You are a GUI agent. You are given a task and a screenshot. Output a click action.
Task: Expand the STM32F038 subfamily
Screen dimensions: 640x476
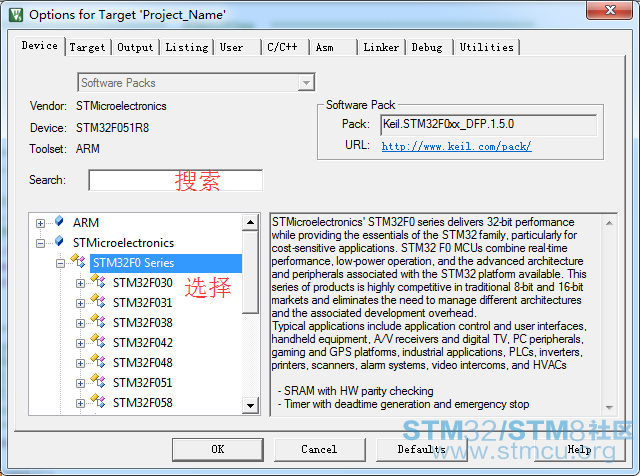point(80,323)
